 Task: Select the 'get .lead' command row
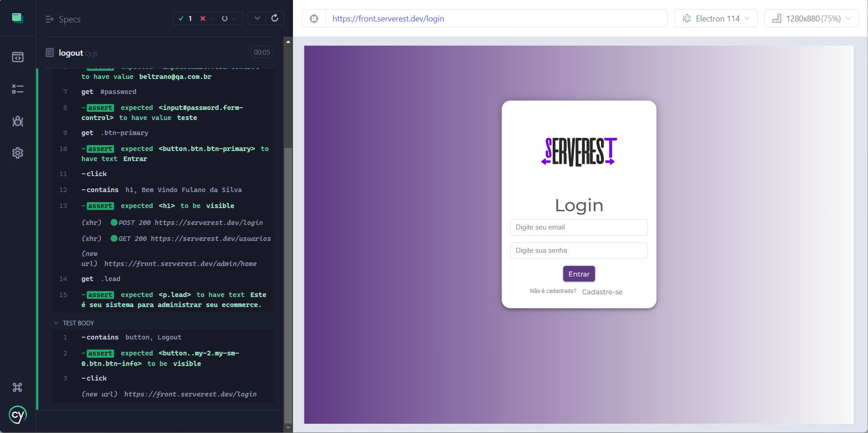(x=163, y=279)
